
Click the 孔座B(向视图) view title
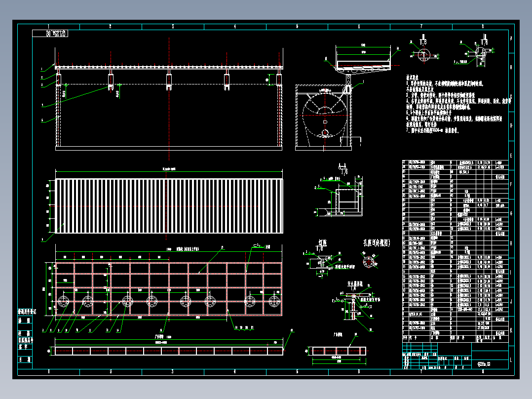[377, 243]
